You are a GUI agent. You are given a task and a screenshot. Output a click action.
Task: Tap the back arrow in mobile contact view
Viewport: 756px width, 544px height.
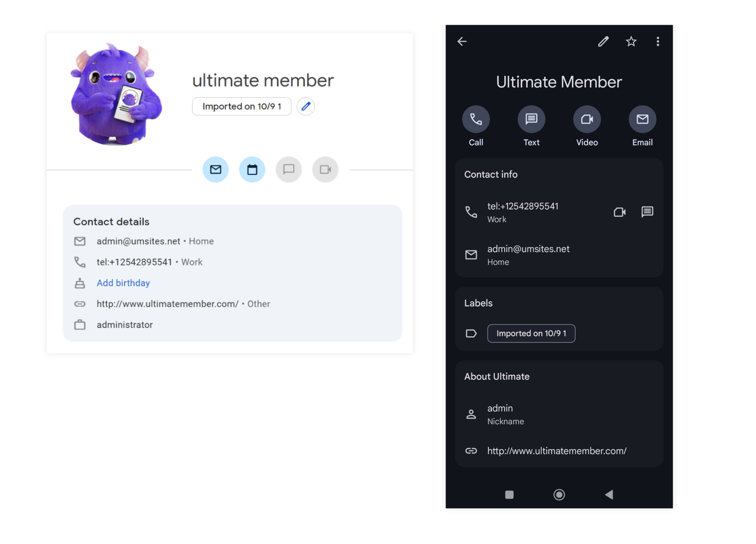point(462,42)
